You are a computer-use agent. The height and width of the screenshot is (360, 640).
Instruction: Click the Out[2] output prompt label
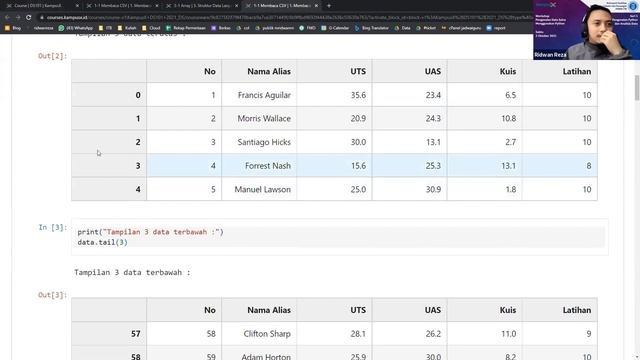point(53,56)
